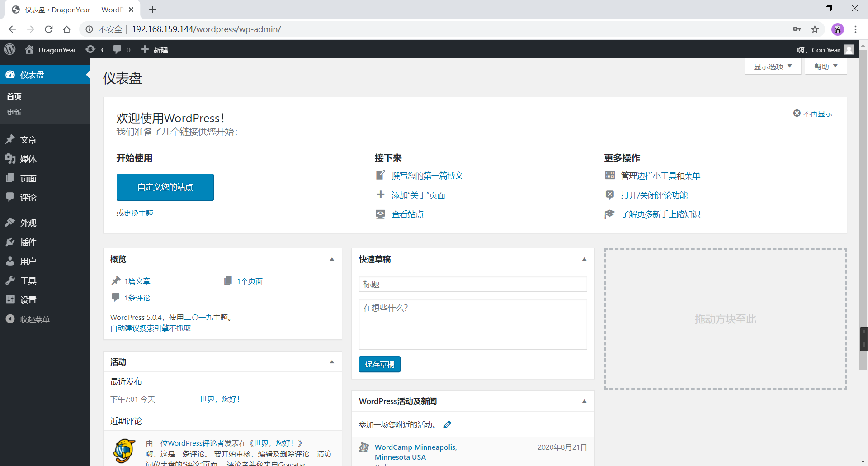Click the 新建 plus item in admin bar

(154, 49)
